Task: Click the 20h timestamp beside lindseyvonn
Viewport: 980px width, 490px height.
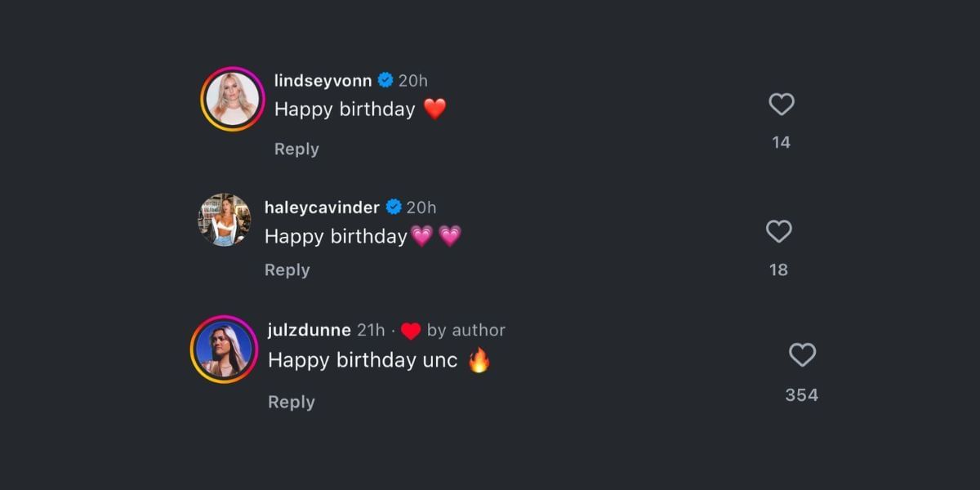Action: click(x=413, y=80)
